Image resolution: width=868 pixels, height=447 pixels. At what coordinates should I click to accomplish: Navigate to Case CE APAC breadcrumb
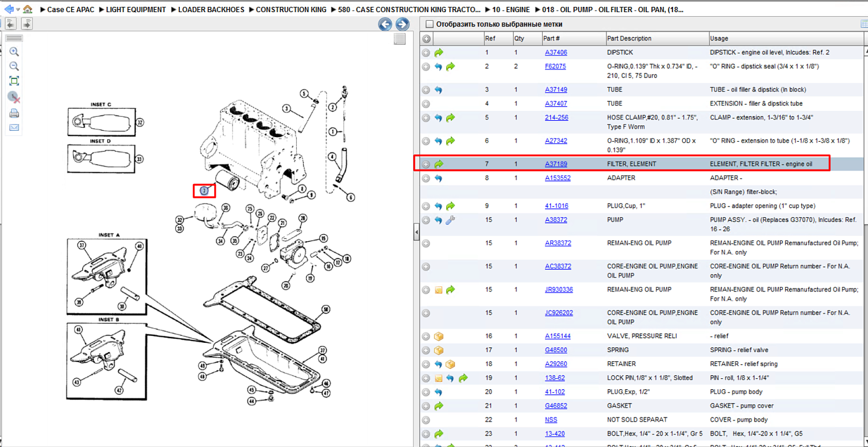pos(71,10)
